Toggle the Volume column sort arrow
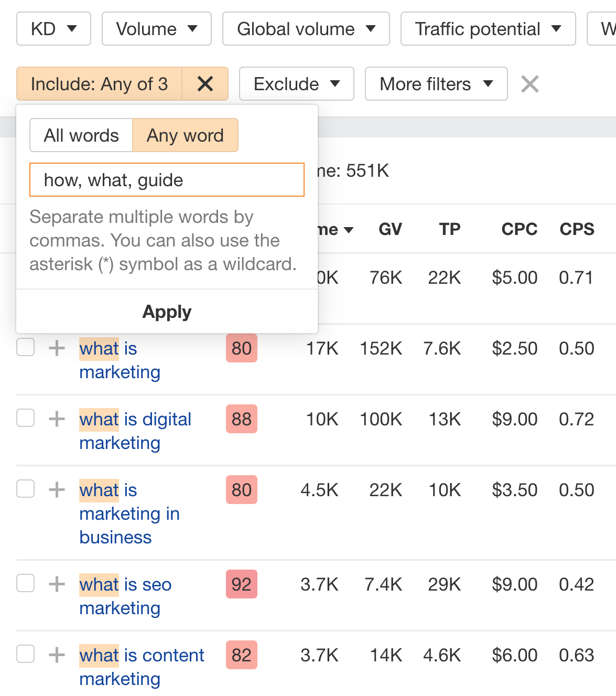The image size is (616, 696). 349,229
